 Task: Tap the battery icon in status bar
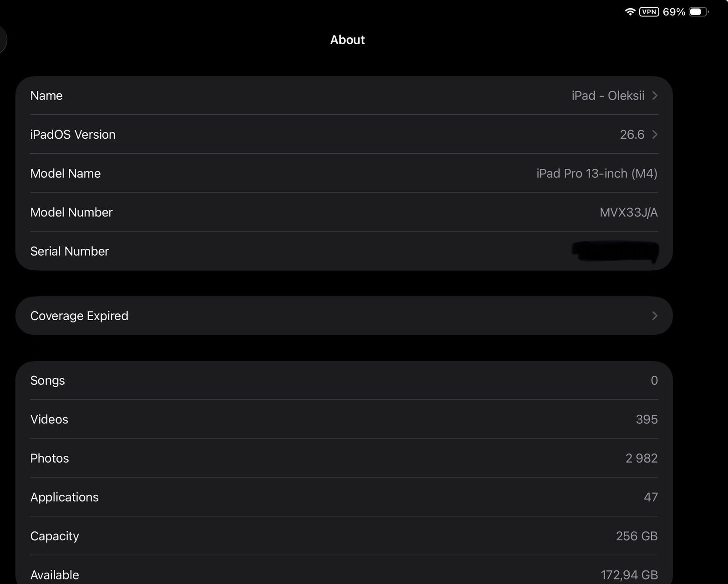point(699,12)
